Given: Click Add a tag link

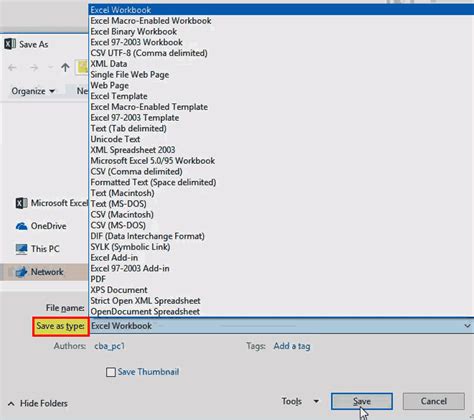Looking at the screenshot, I should click(292, 346).
